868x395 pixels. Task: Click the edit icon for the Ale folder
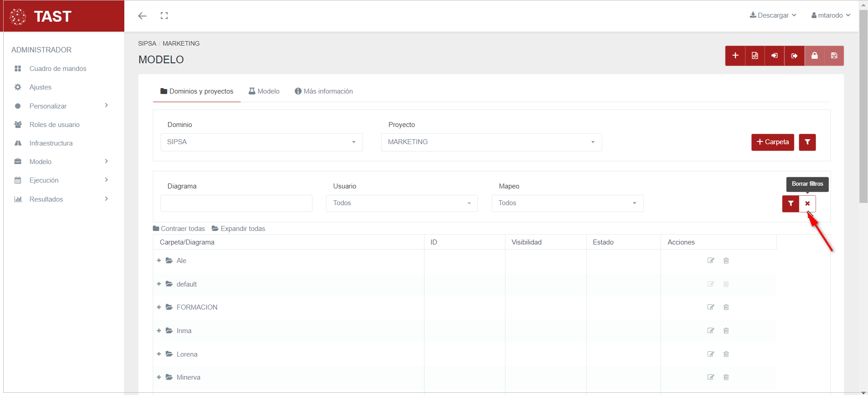point(711,261)
